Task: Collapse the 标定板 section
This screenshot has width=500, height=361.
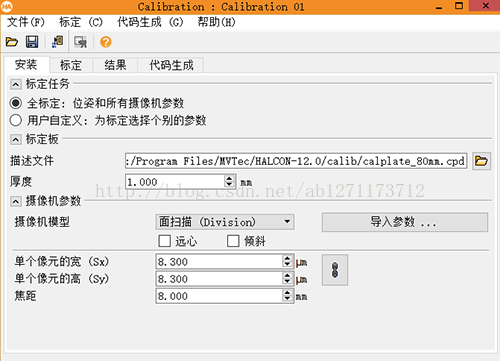Action: 16,139
